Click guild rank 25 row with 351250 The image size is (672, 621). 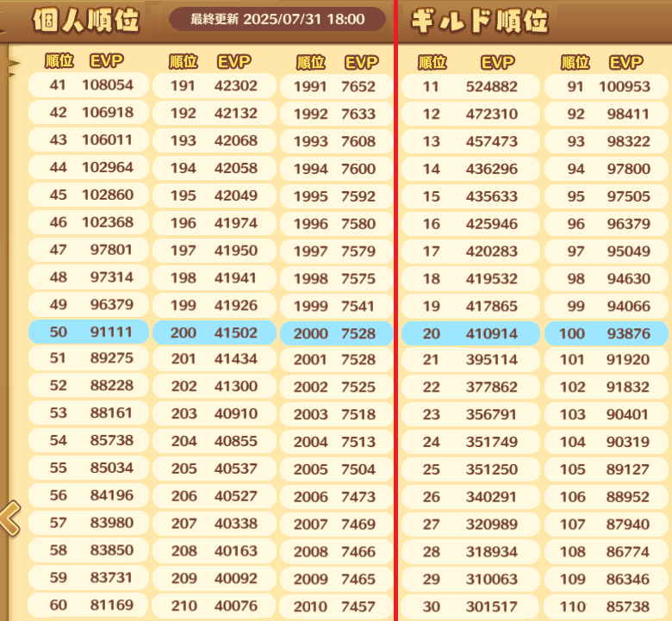click(x=470, y=469)
